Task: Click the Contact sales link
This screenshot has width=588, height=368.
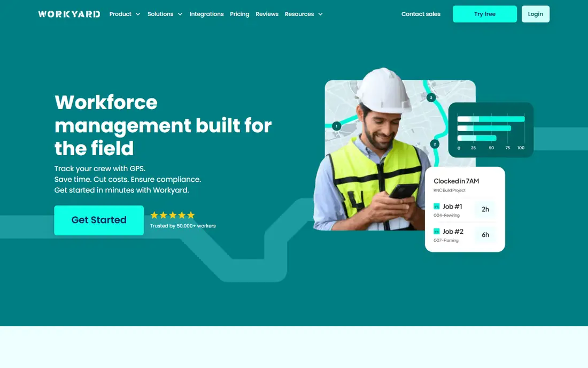Action: click(421, 14)
